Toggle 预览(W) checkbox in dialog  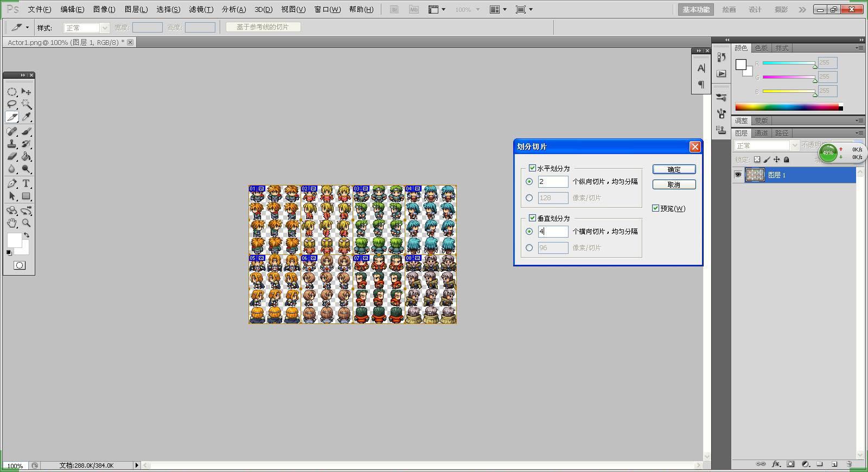(x=655, y=208)
